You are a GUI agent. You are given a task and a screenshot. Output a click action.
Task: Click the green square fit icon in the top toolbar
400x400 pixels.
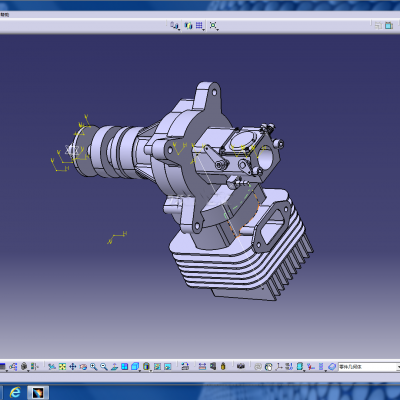(x=213, y=25)
